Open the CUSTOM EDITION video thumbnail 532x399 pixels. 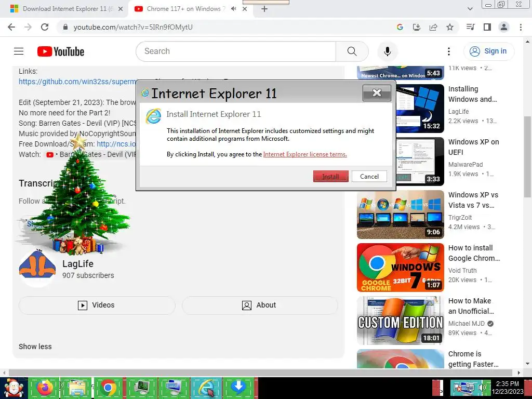[401, 320]
